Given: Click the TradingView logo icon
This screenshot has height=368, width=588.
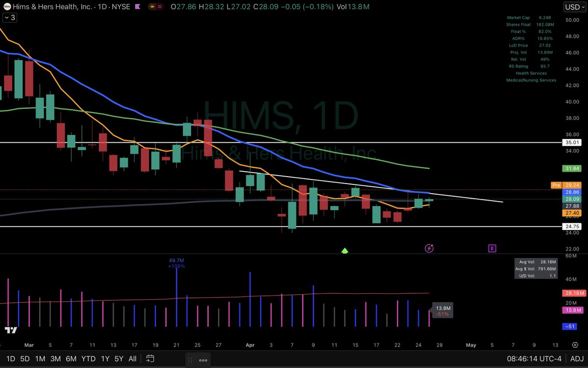Looking at the screenshot, I should click(x=11, y=330).
